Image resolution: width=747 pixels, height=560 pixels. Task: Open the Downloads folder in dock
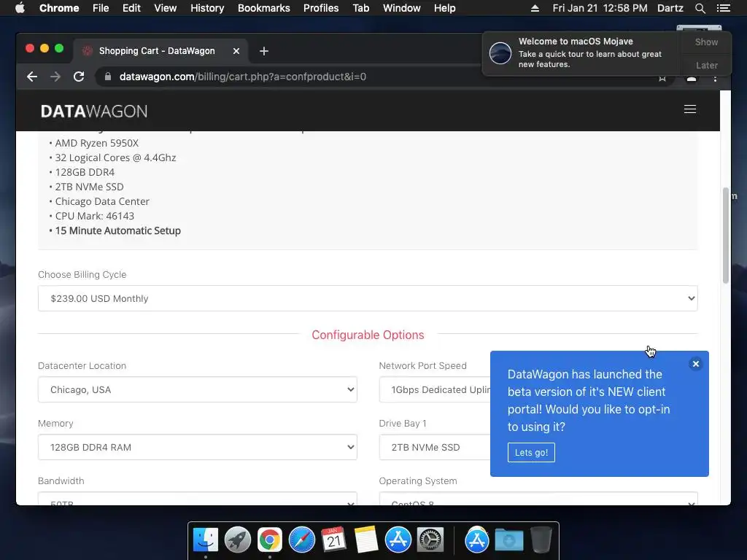(x=508, y=540)
